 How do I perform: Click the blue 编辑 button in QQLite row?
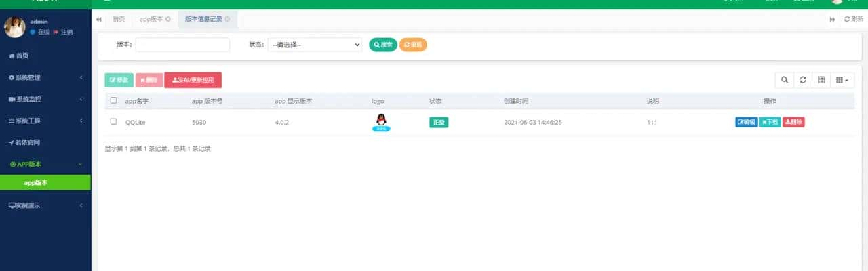(x=747, y=122)
